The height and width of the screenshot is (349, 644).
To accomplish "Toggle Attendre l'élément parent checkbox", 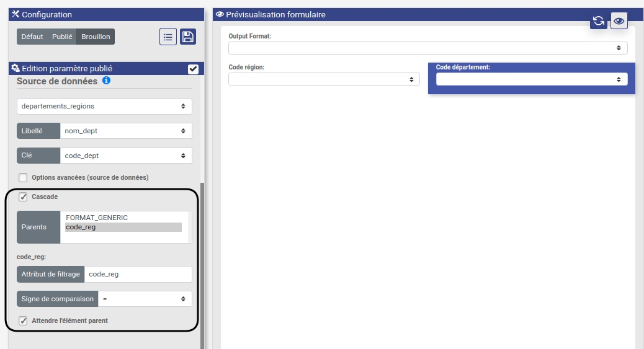I will pos(23,320).
